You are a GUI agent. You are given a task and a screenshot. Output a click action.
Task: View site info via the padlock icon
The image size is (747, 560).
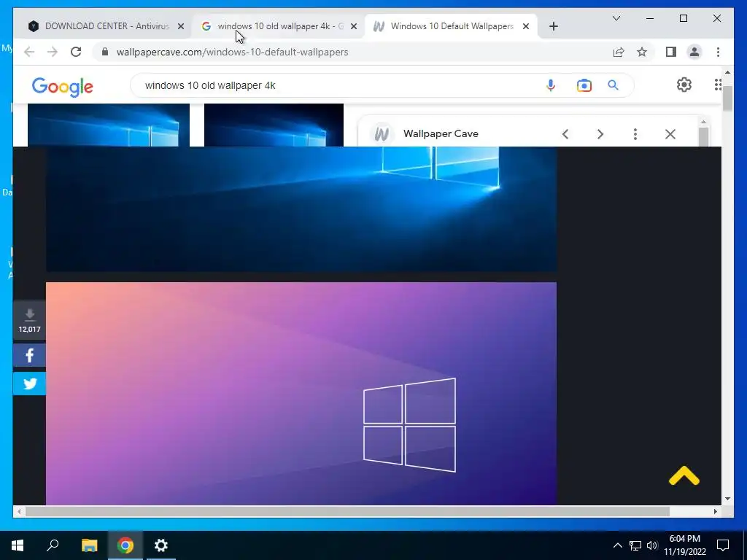105,52
